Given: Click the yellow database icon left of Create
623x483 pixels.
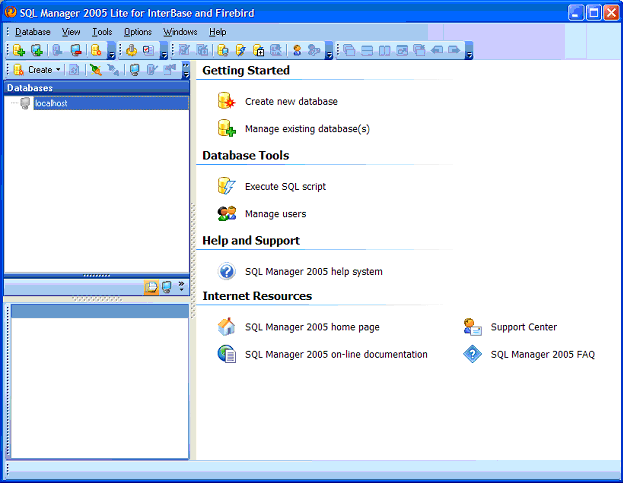Looking at the screenshot, I should [18, 70].
